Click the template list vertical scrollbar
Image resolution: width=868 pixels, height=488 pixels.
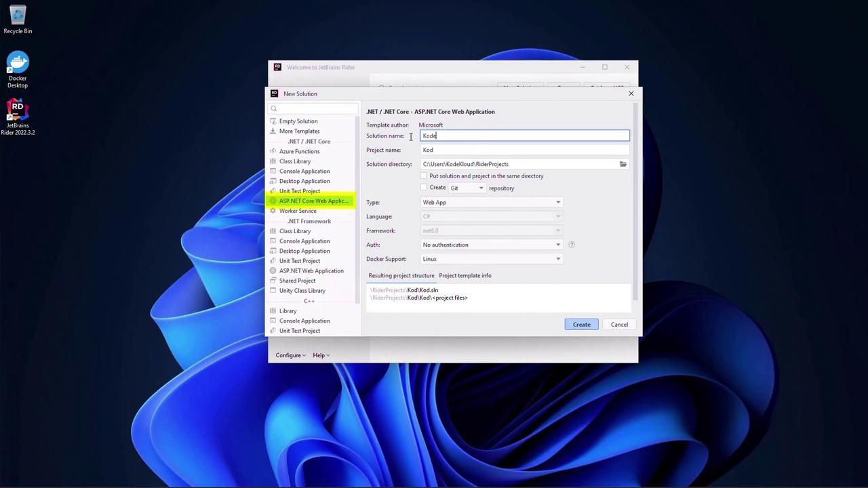tap(358, 210)
